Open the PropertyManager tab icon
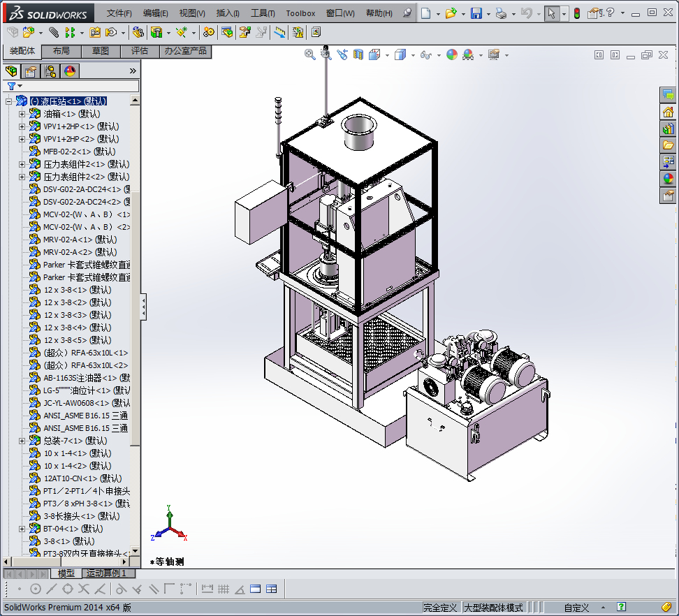This screenshot has width=679, height=616. pyautogui.click(x=30, y=71)
